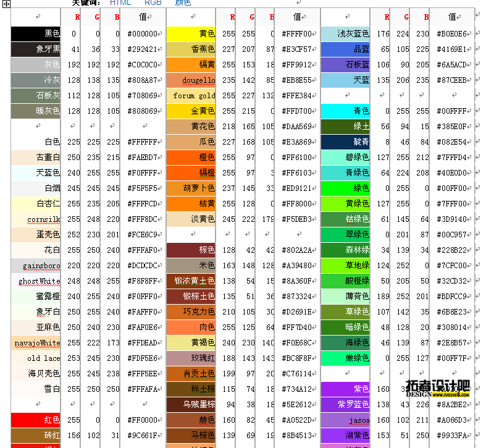Select the 冷灰 color swatch
486x448 pixels.
pyautogui.click(x=36, y=80)
